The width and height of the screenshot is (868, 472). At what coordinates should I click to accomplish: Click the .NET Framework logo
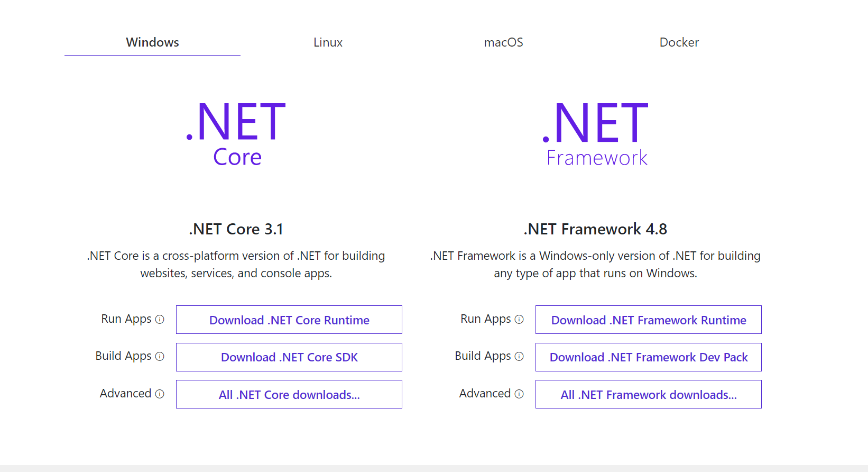(x=596, y=134)
